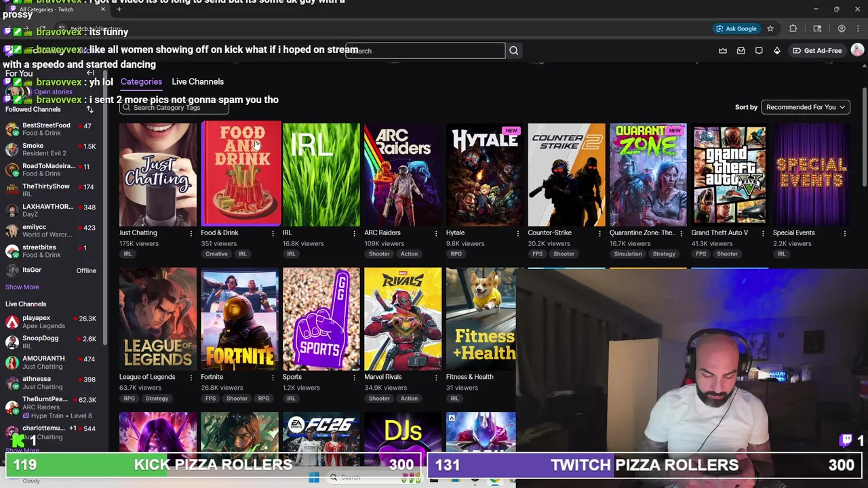Open the Whispers chat bubble icon
Viewport: 868px width, 488px height.
tap(759, 51)
